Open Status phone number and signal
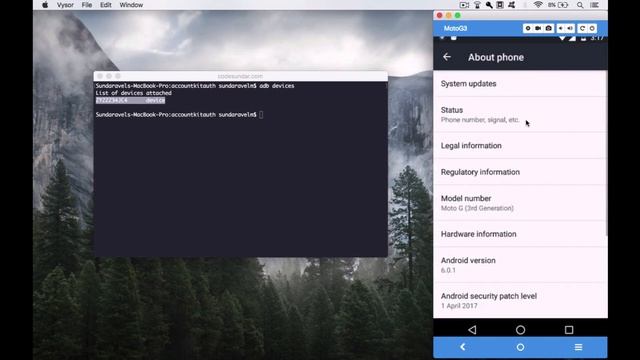640x360 pixels. click(x=520, y=115)
